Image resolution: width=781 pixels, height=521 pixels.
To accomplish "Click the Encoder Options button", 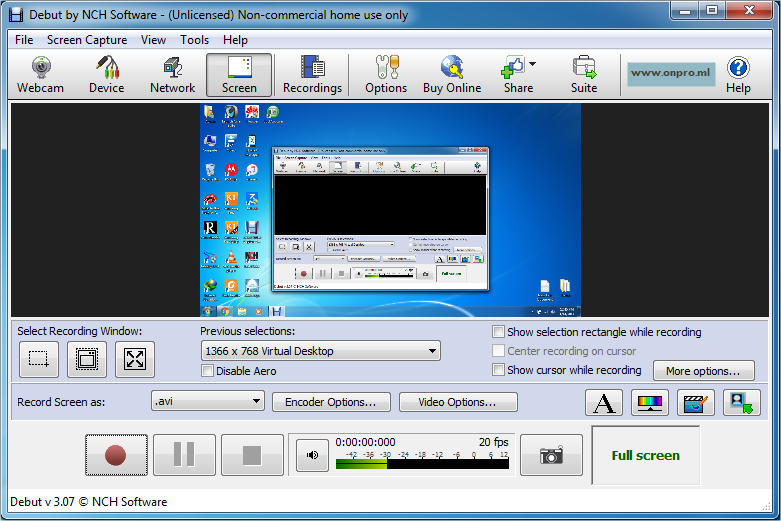I will (x=331, y=402).
